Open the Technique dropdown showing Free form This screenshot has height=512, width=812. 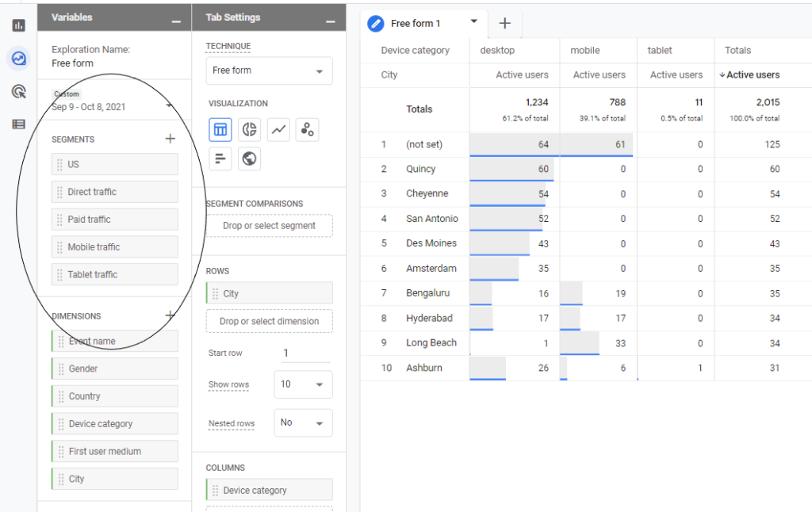click(x=269, y=71)
